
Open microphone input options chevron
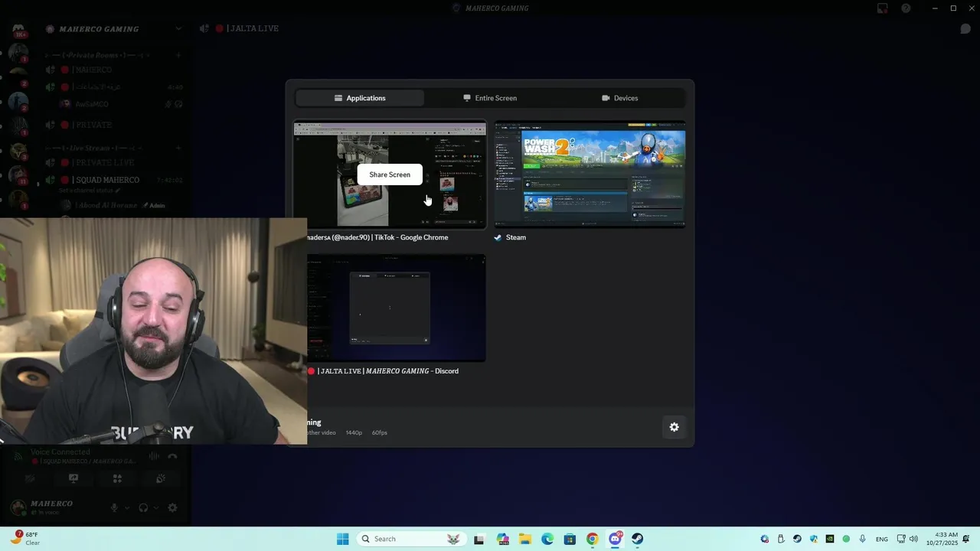pos(127,507)
